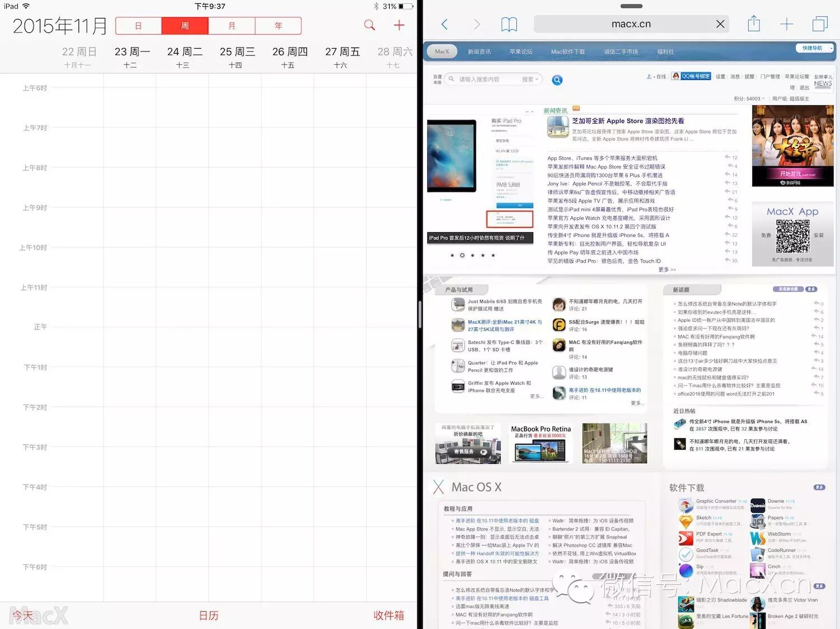Open Shadowblade game icon
840x629 pixels.
(x=686, y=604)
